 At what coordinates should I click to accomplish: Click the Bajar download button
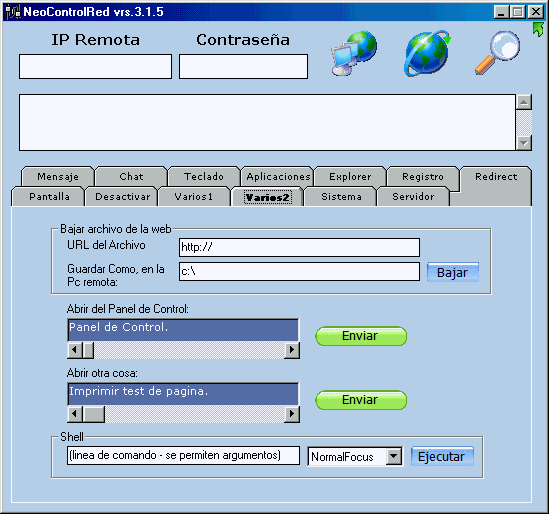[452, 272]
